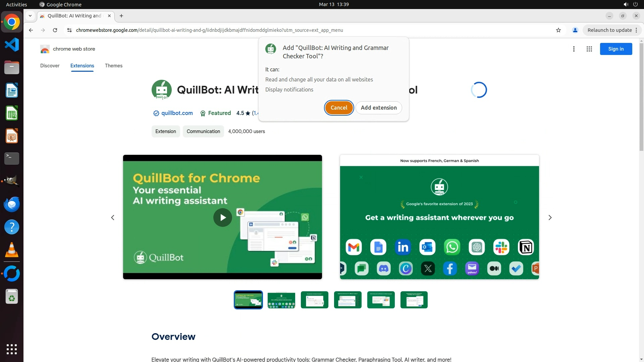Open a new tab with plus icon
644x362 pixels.
(x=121, y=16)
